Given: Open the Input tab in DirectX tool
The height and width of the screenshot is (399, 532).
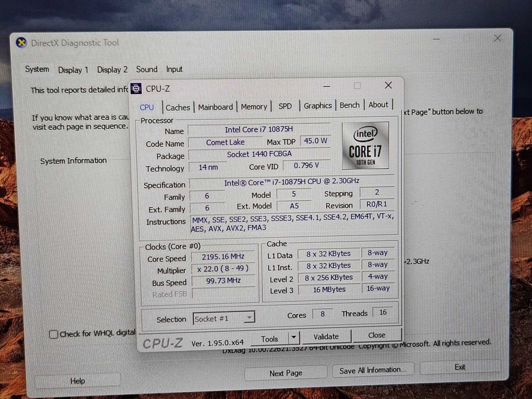Looking at the screenshot, I should (x=174, y=69).
